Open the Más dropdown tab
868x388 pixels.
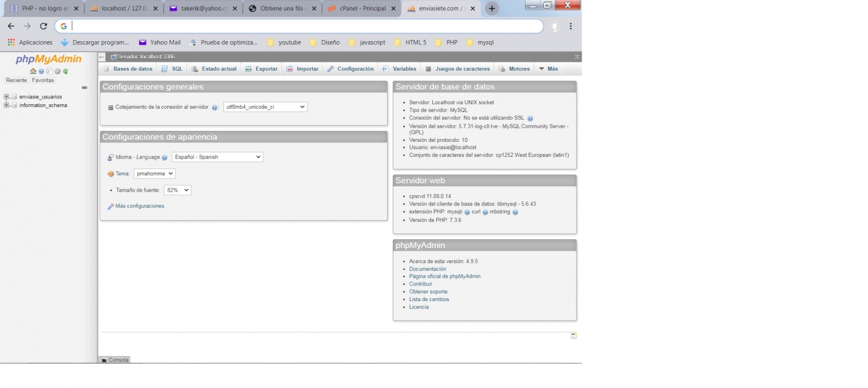549,69
